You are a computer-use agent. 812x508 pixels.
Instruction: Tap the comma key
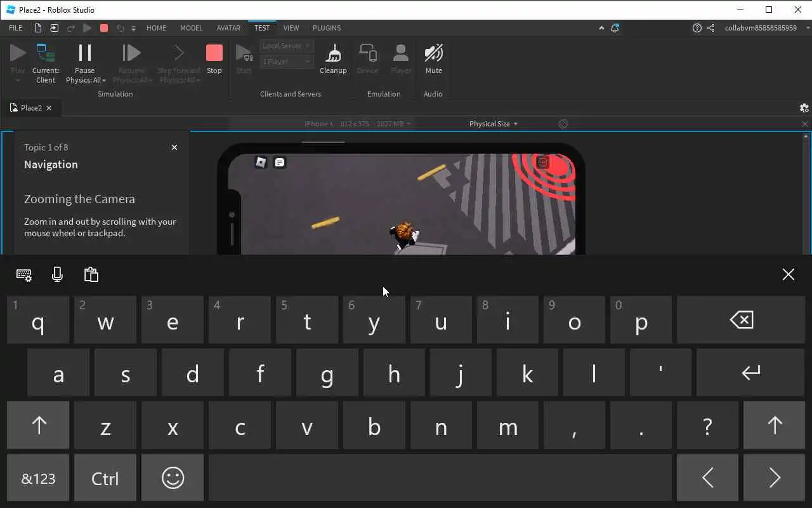coord(574,425)
